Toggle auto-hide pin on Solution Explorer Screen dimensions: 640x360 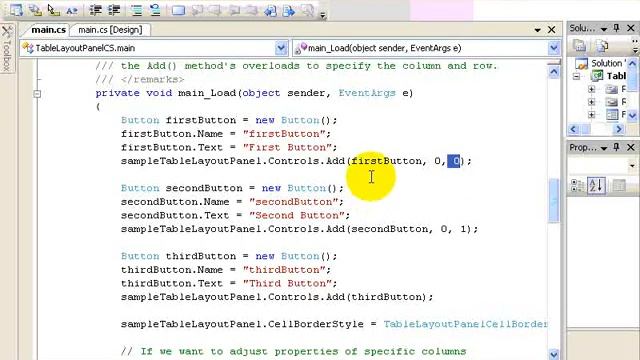pyautogui.click(x=616, y=28)
